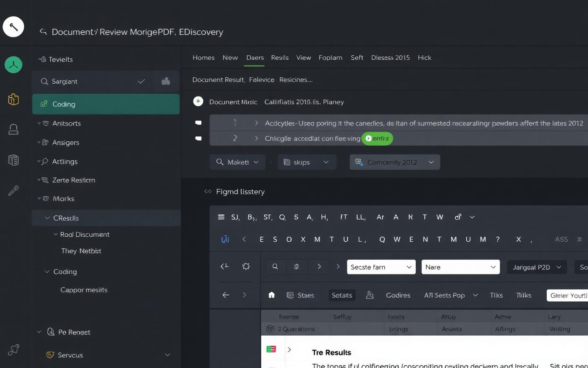Click the Gleier Youtt button

(568, 295)
